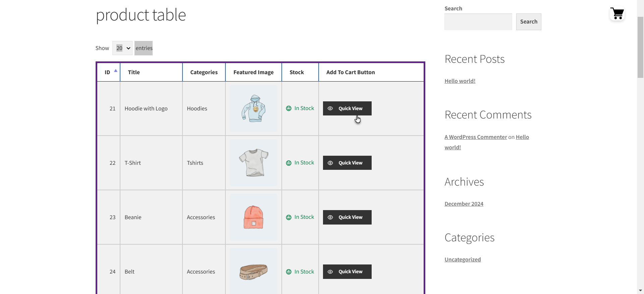This screenshot has width=644, height=294.
Task: Open the Show entries count dropdown
Action: click(x=122, y=48)
